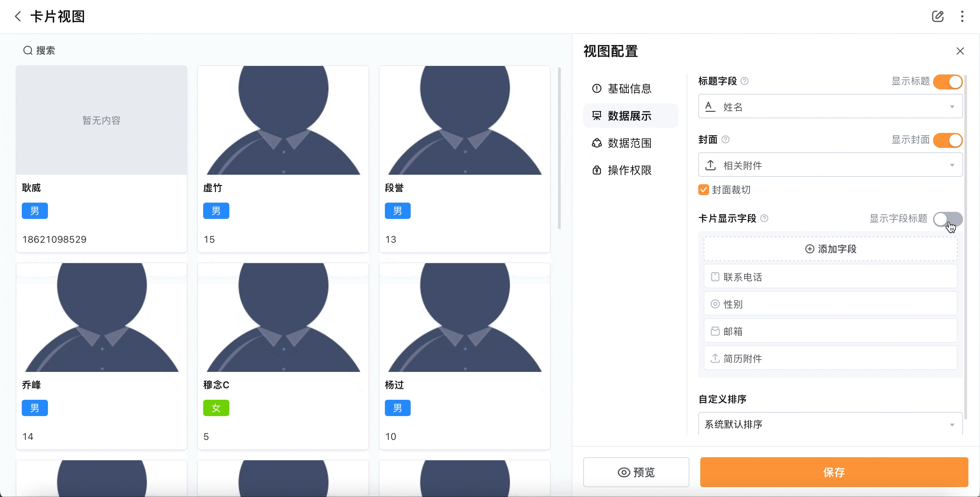Viewport: 980px width, 497px height.
Task: Click the 卡片视图 page title
Action: (58, 16)
